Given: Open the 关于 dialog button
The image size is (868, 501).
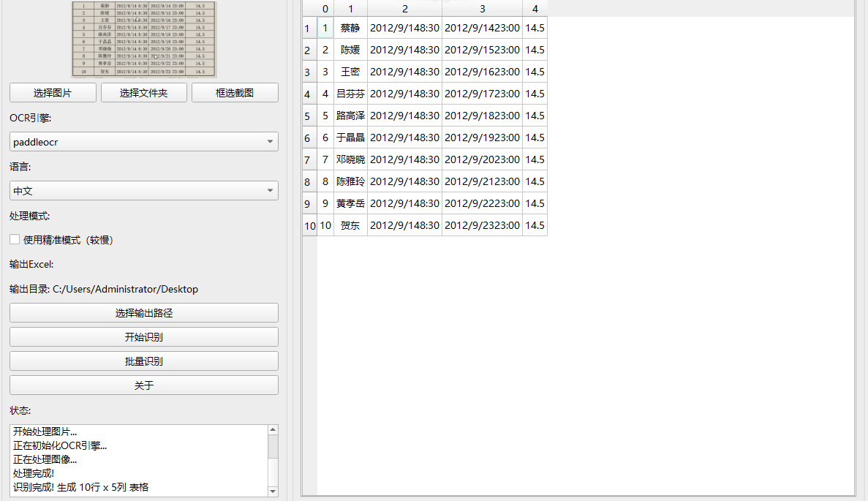Looking at the screenshot, I should pyautogui.click(x=143, y=385).
